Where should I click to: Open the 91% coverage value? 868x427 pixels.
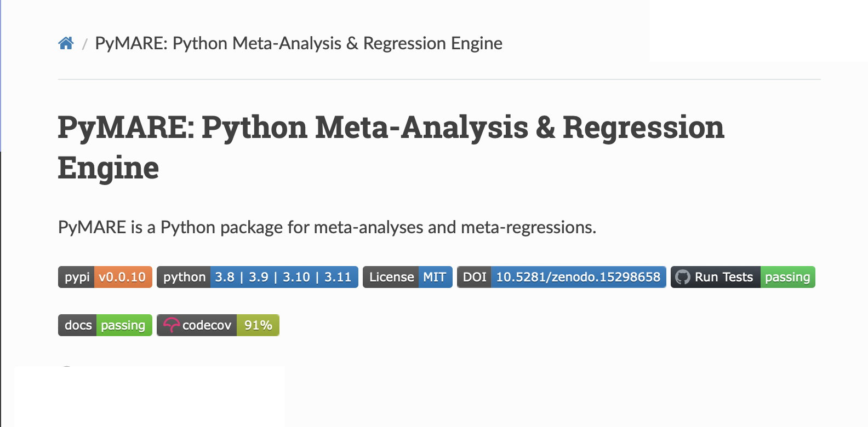tap(258, 325)
